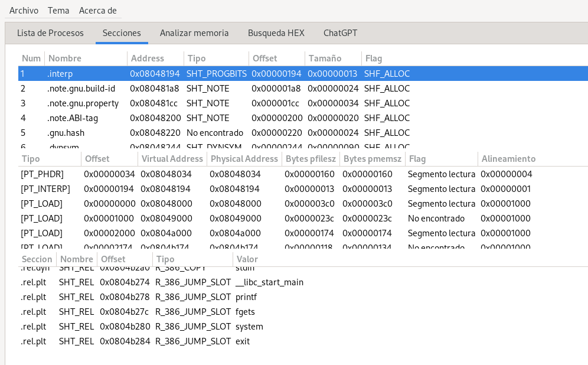The image size is (588, 365).
Task: Click the Valor column header
Action: tap(247, 259)
